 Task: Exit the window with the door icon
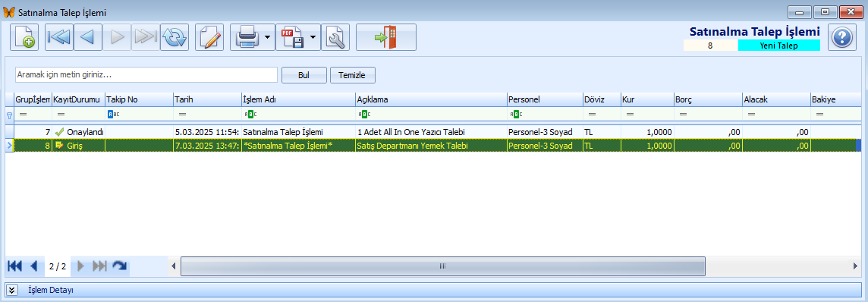[x=386, y=38]
